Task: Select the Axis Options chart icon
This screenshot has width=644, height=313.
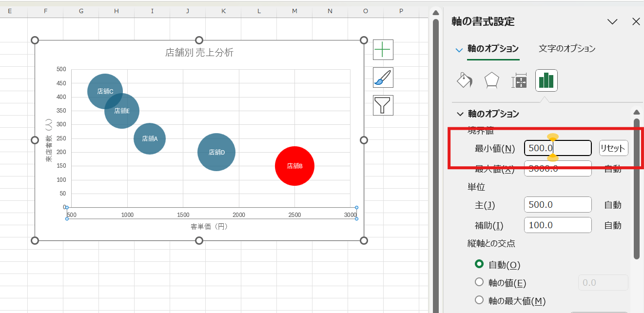Action: coord(546,80)
